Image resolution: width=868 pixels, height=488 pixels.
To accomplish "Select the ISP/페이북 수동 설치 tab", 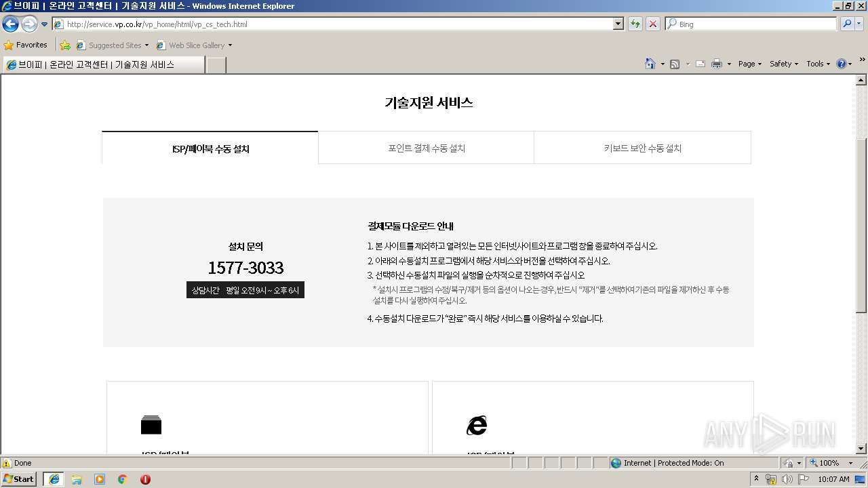I will (210, 148).
